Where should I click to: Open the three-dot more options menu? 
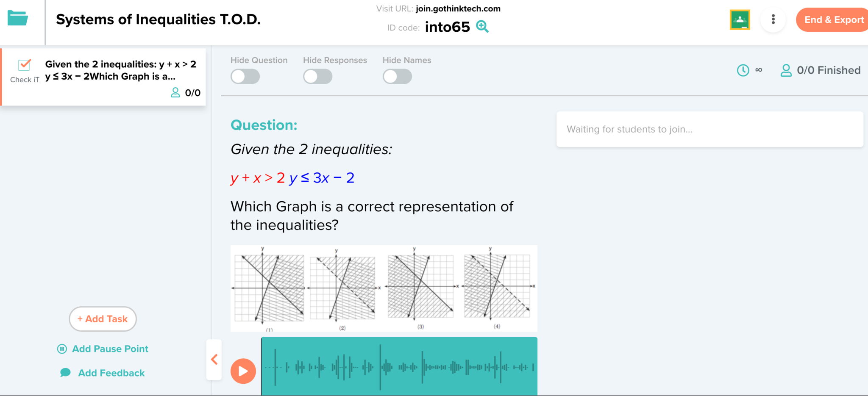tap(773, 19)
